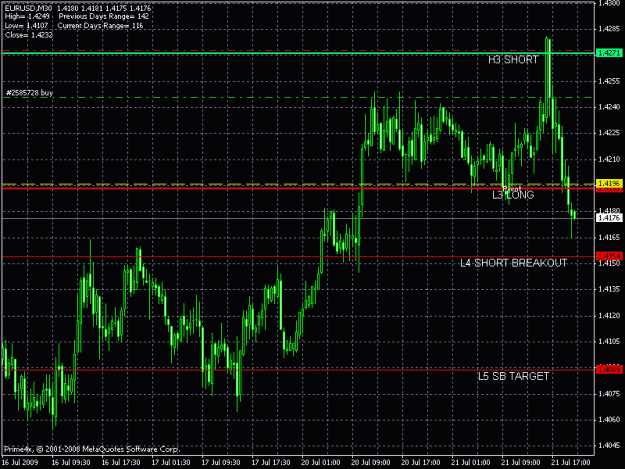The width and height of the screenshot is (625, 469).
Task: Click 1.4225 on the price scale
Action: pos(609,133)
